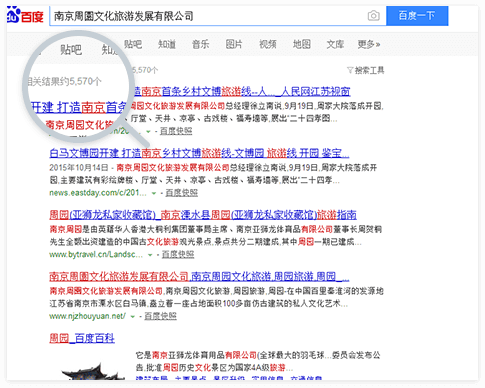The image size is (485, 388).
Task: Click the 百度一下 search button
Action: click(x=417, y=16)
